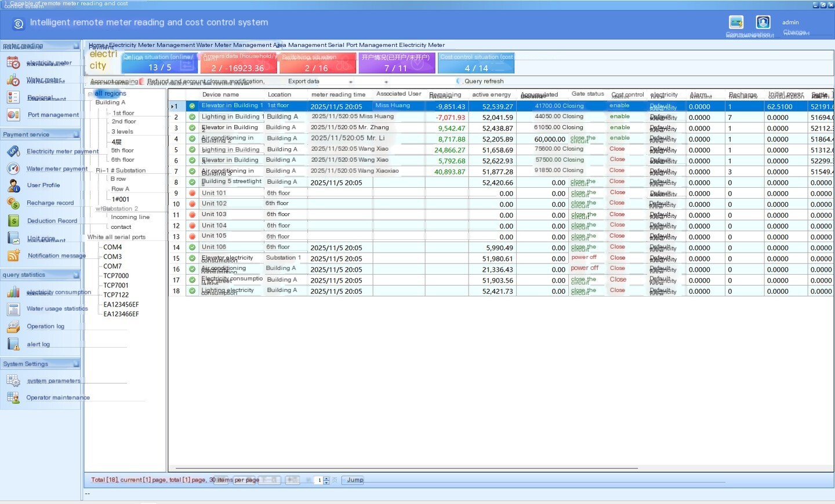Click the Account opening button
This screenshot has height=504, width=835.
(x=114, y=81)
